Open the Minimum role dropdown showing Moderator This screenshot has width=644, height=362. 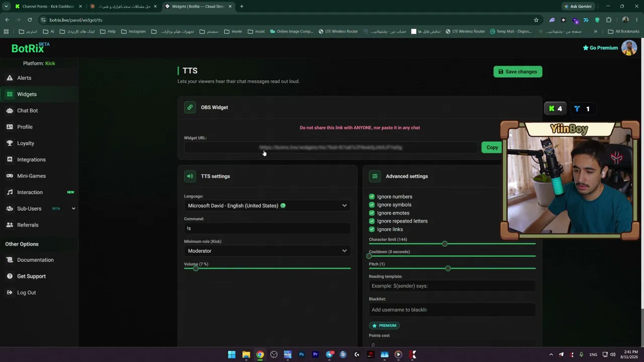(x=267, y=251)
